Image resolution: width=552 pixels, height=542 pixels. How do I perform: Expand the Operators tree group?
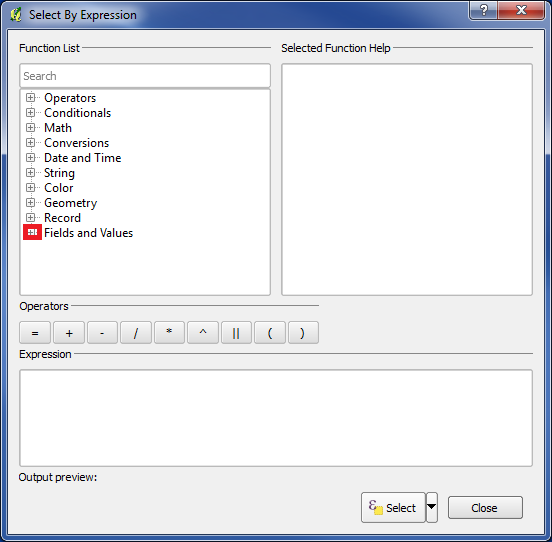pyautogui.click(x=31, y=97)
